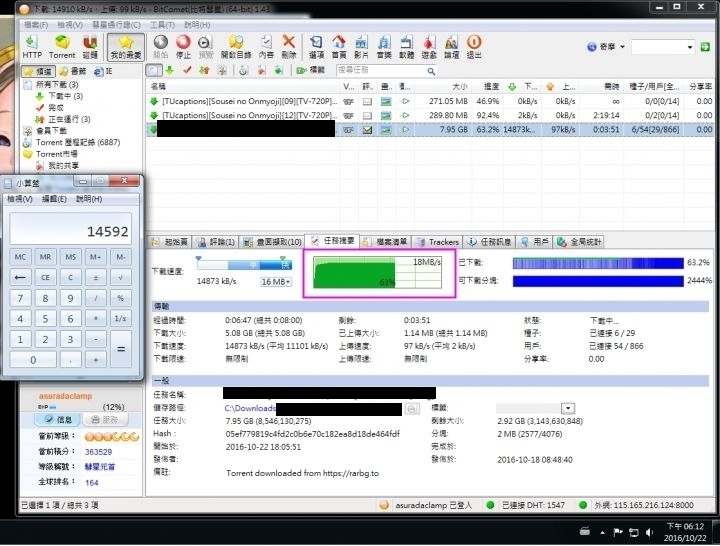
Task: Select the Sousei no Onmyouji [09] task row
Action: click(431, 101)
